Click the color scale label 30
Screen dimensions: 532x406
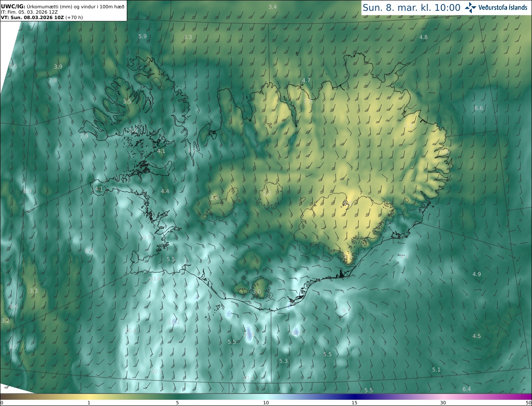coord(443,403)
